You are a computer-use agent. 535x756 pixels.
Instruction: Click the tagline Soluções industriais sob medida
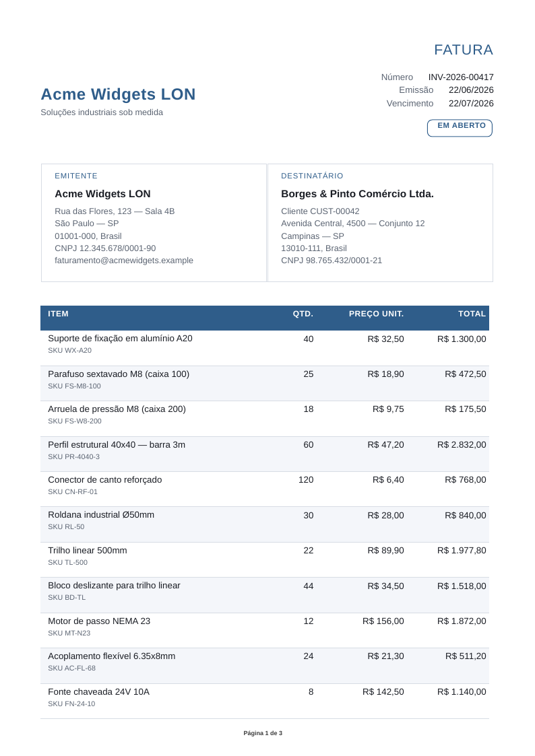[102, 112]
